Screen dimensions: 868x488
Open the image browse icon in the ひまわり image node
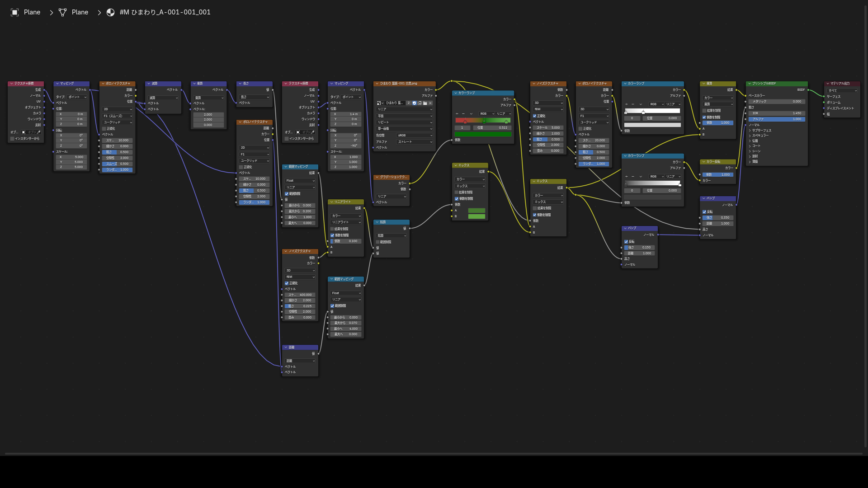(379, 103)
